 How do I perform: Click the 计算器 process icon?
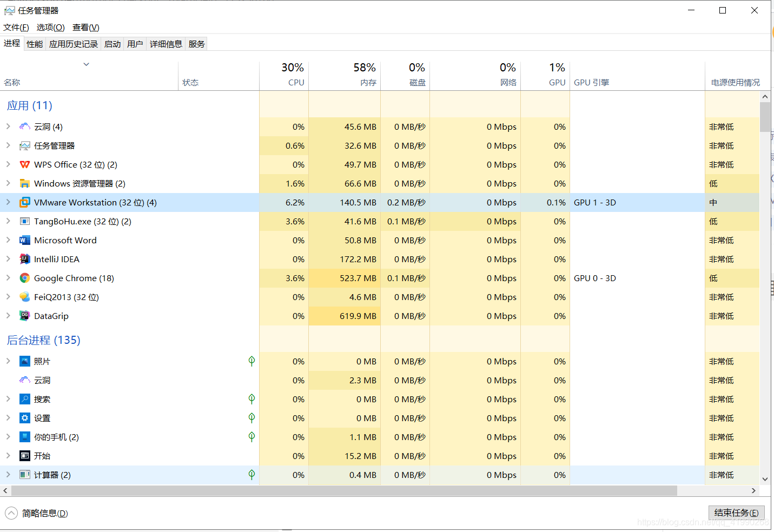[24, 475]
